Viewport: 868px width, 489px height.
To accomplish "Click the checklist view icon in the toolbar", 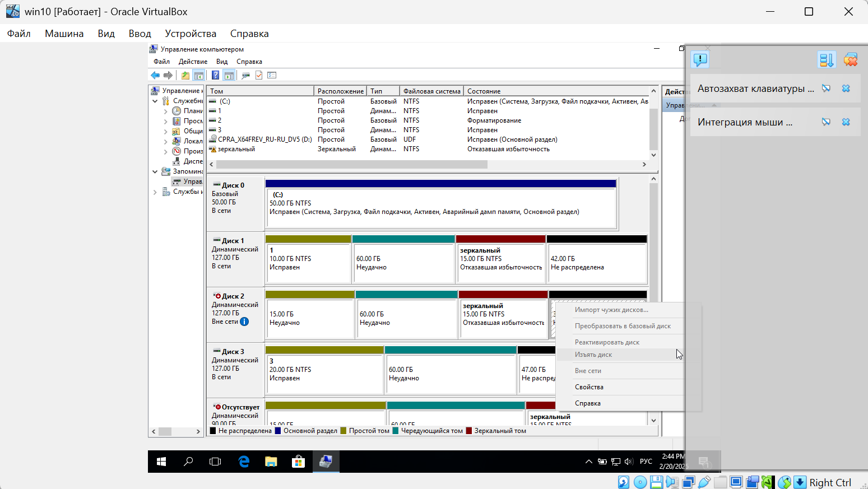I will coord(272,75).
